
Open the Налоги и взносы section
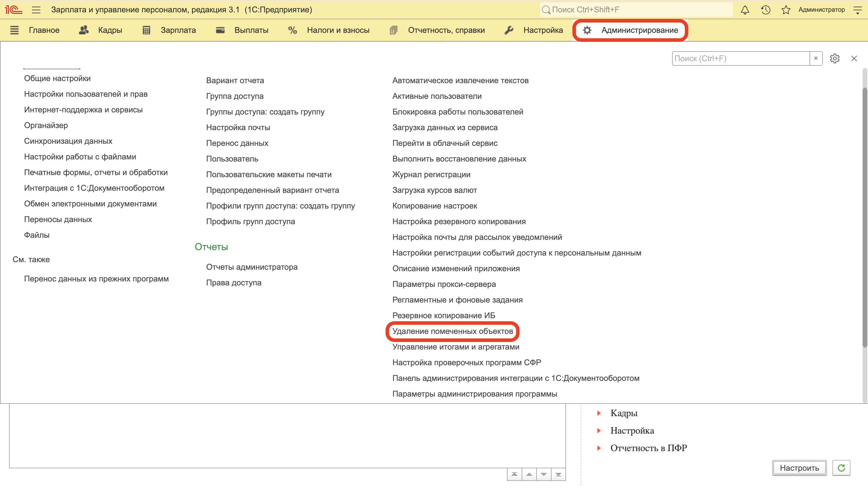pyautogui.click(x=338, y=30)
